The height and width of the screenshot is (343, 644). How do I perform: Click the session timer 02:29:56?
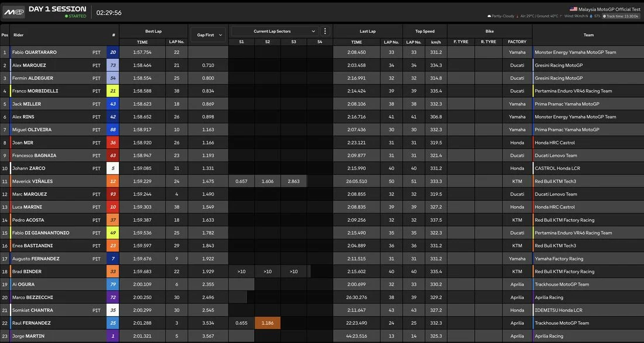click(109, 13)
